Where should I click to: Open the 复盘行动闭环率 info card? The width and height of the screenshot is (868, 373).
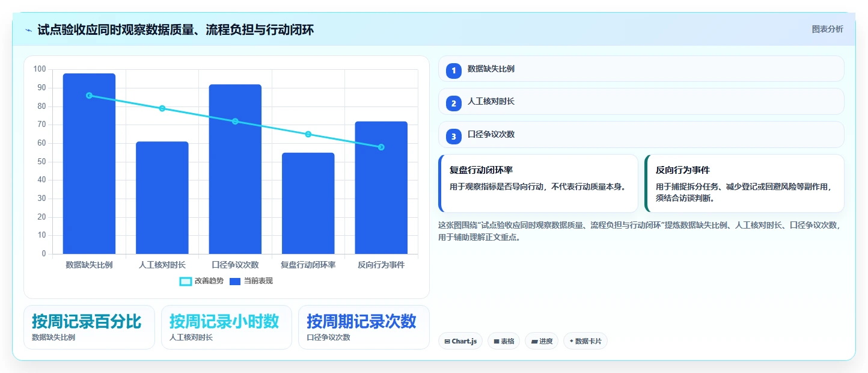tap(539, 183)
